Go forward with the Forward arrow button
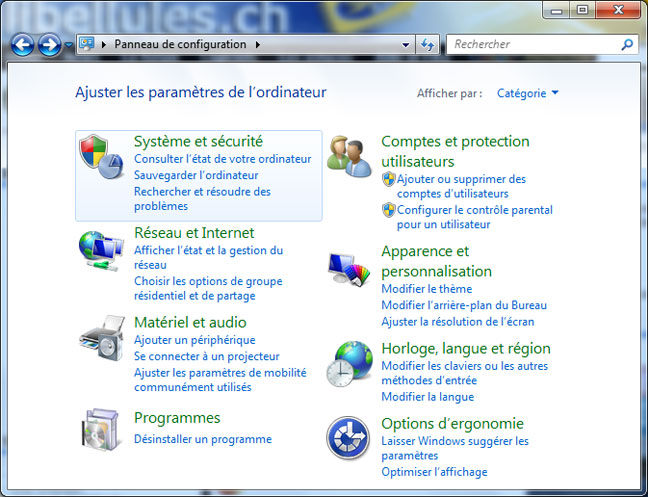 click(50, 45)
